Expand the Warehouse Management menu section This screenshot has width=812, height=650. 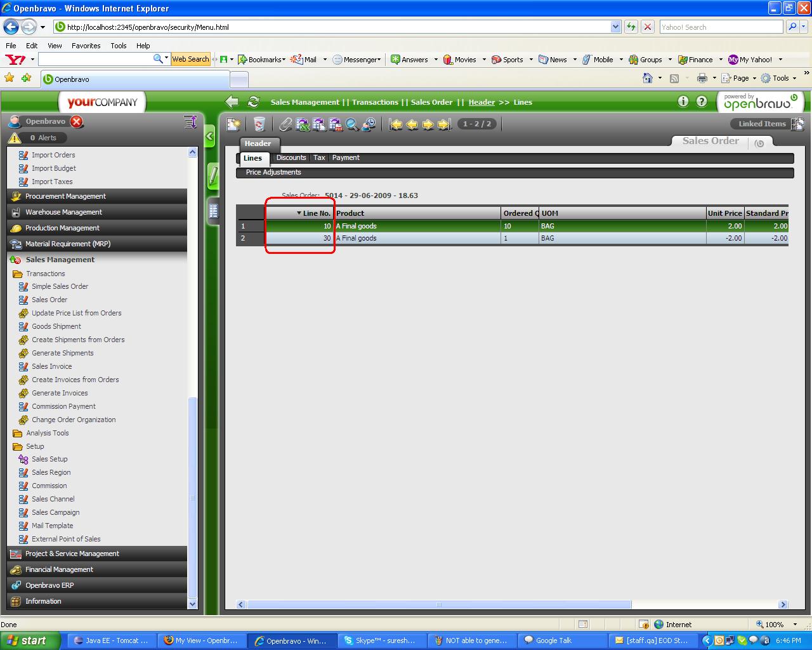point(97,212)
